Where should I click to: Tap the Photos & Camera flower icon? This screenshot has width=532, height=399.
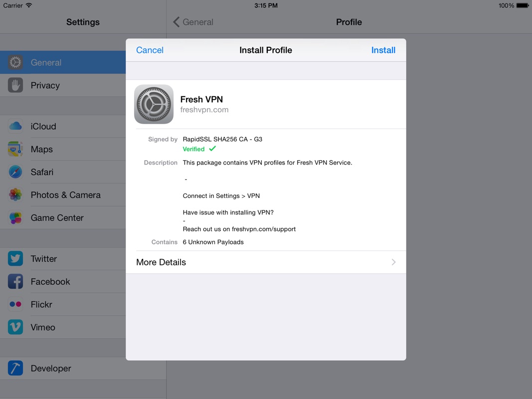[15, 195]
